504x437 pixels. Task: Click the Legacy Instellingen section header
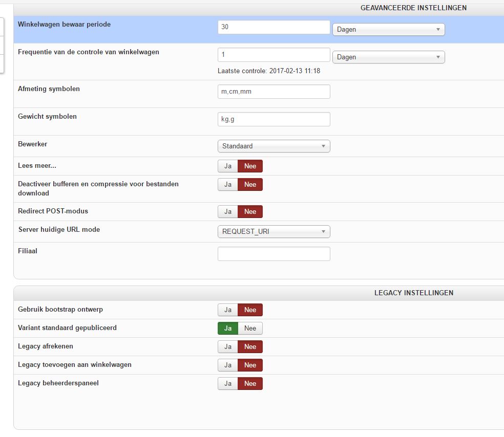414,293
